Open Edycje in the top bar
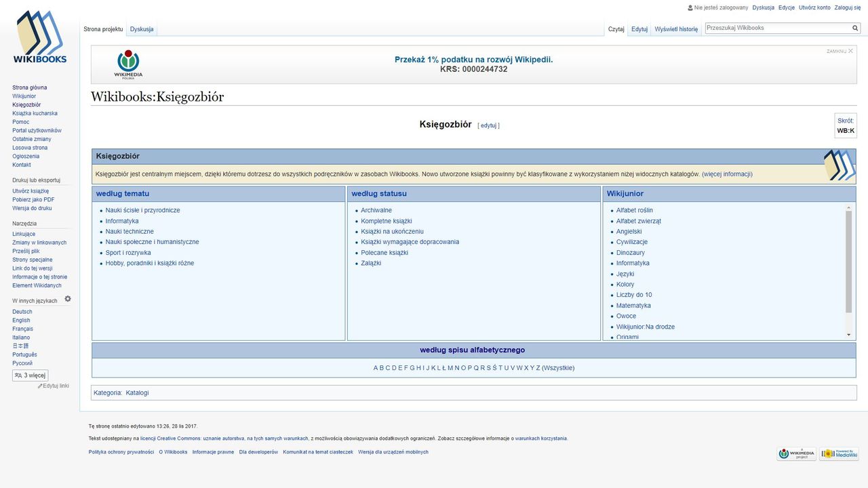Screen dimensions: 868x488 pyautogui.click(x=787, y=7)
